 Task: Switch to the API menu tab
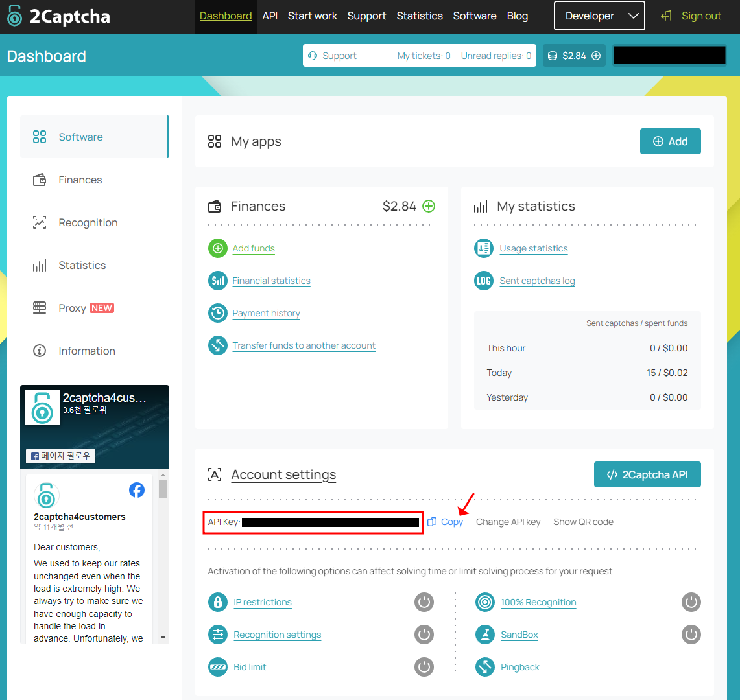point(270,16)
